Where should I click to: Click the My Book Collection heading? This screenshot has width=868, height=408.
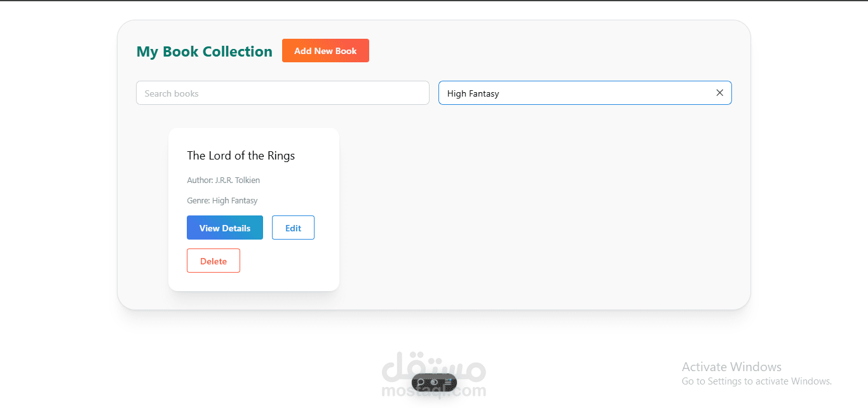[204, 51]
